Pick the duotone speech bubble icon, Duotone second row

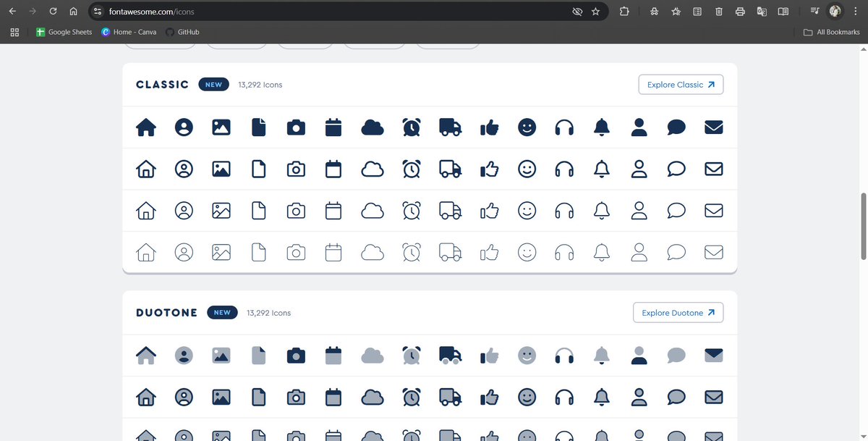tap(676, 397)
